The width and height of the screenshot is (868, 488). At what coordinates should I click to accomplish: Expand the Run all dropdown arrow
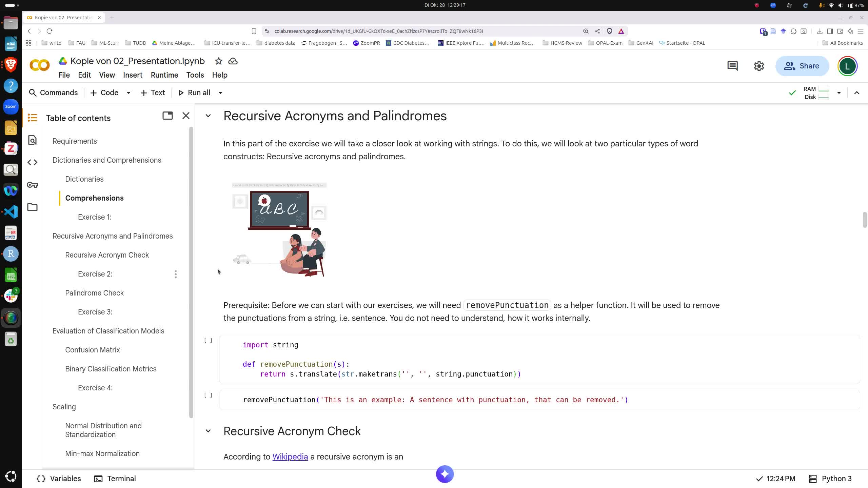(x=220, y=93)
